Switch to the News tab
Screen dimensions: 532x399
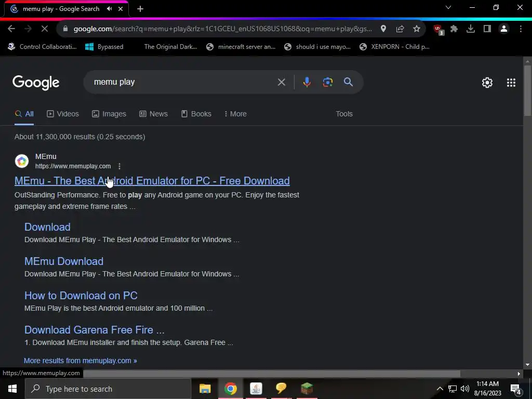(153, 114)
